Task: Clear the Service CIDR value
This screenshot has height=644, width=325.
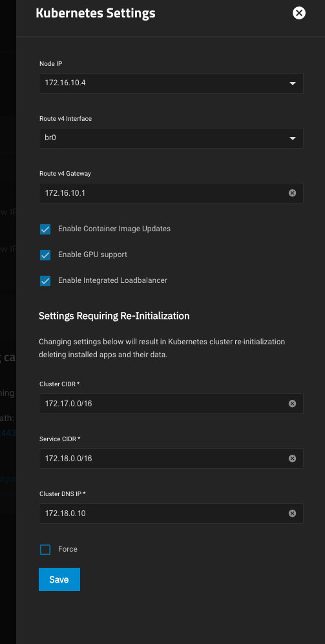Action: tap(292, 459)
